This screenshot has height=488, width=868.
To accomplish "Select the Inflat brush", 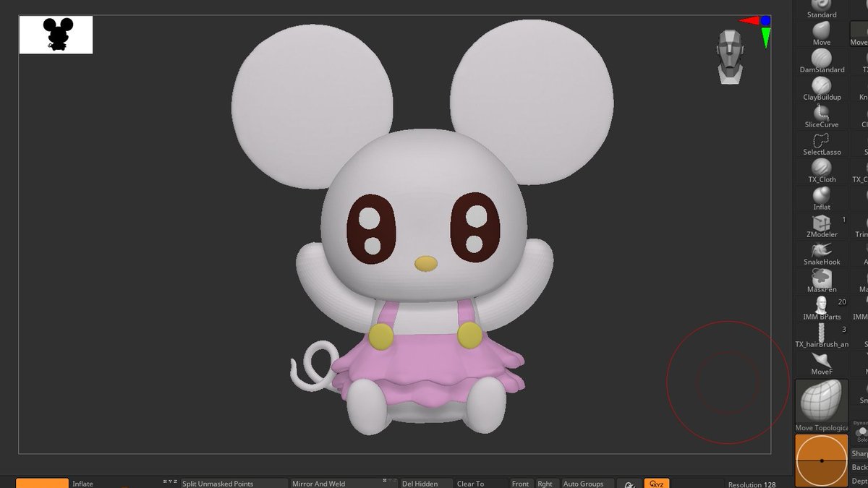I will click(x=821, y=198).
